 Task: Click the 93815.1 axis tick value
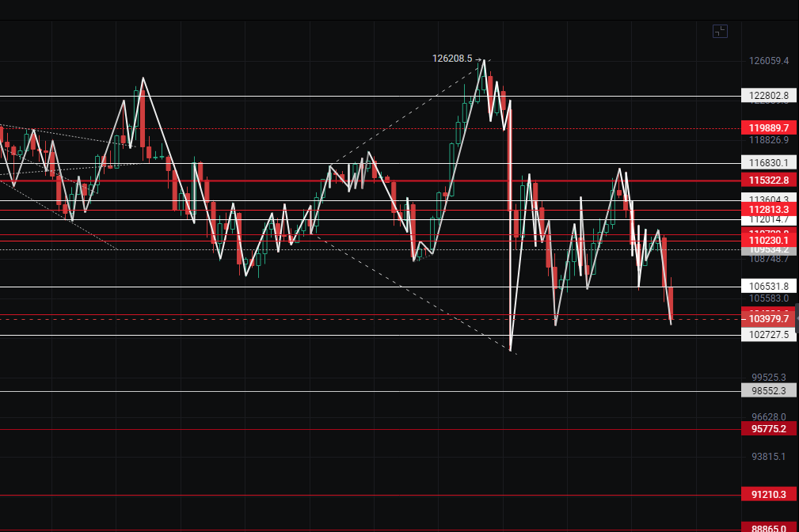(768, 457)
